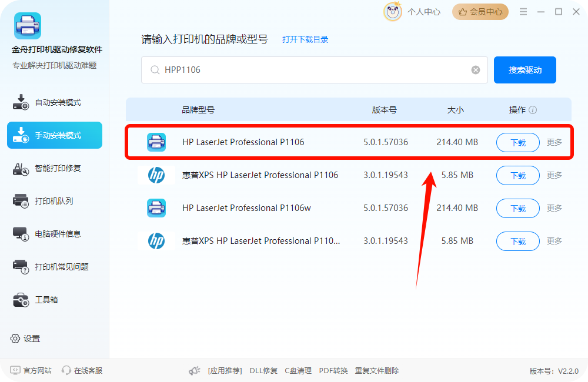Screen dimensions: 588x382
Task: Open PDF转换 recommended app
Action: pos(333,371)
